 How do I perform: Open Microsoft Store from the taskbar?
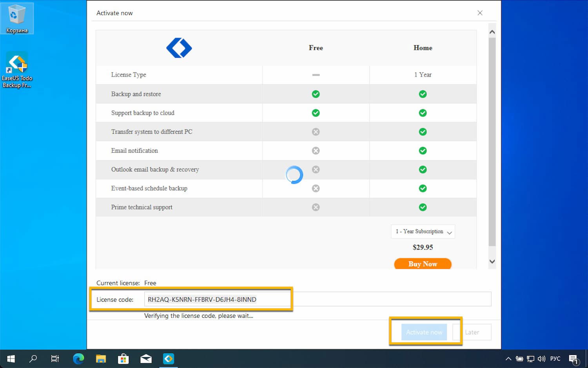[x=123, y=359]
